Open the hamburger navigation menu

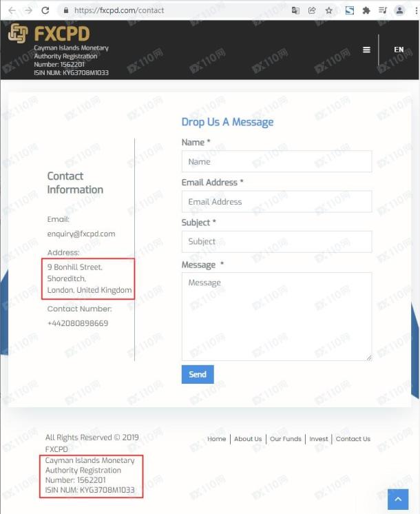point(366,50)
